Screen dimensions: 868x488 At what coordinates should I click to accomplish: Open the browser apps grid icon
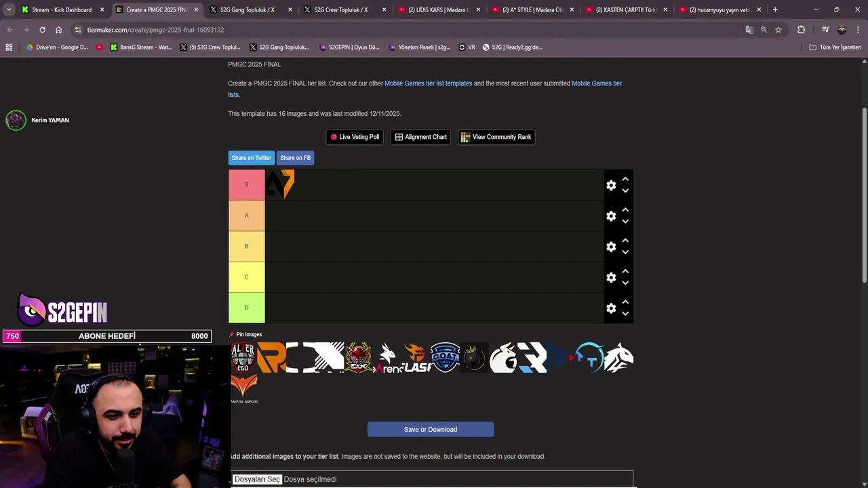[9, 47]
